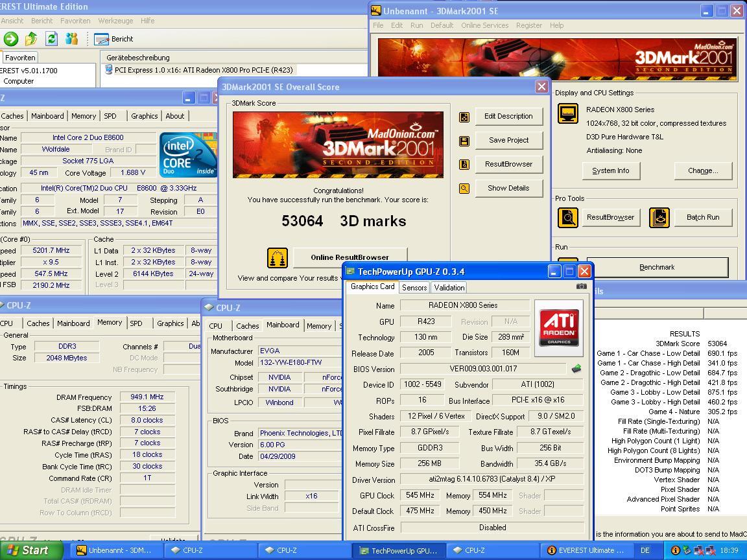Switch to Sensors tab in GPU-Z

(x=414, y=288)
